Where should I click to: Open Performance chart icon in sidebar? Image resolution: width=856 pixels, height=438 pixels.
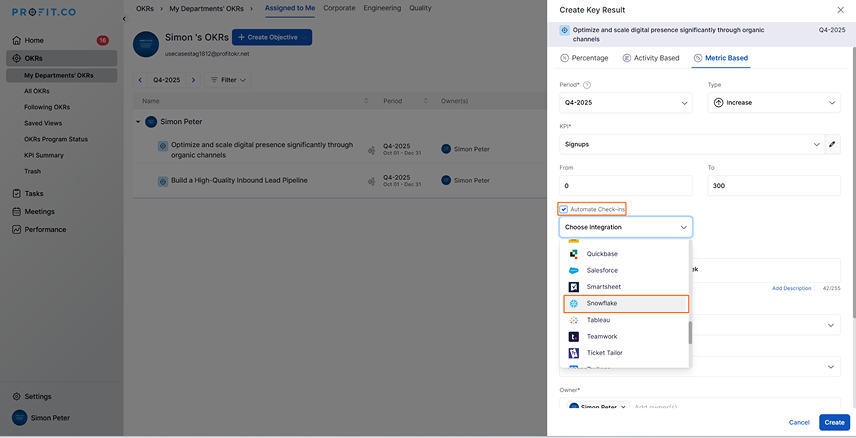(17, 229)
